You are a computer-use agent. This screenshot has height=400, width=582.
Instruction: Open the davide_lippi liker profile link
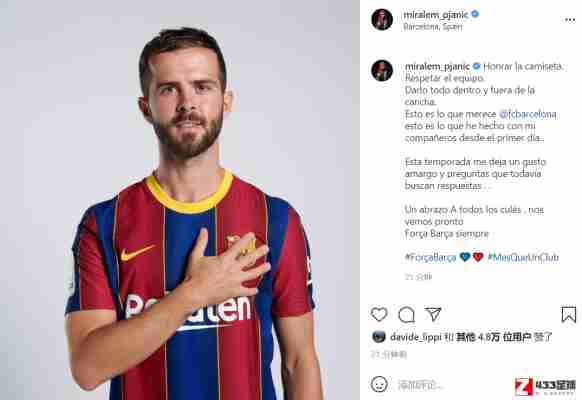coord(416,337)
